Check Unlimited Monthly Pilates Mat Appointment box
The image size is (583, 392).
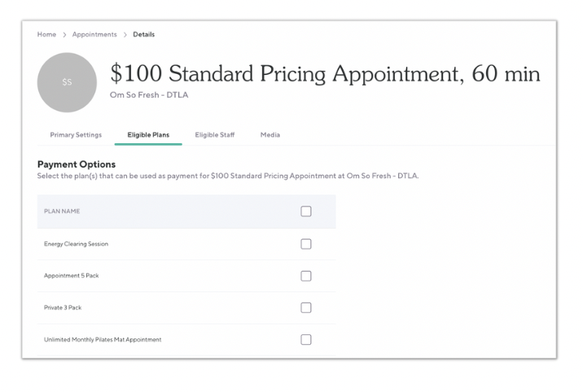306,340
